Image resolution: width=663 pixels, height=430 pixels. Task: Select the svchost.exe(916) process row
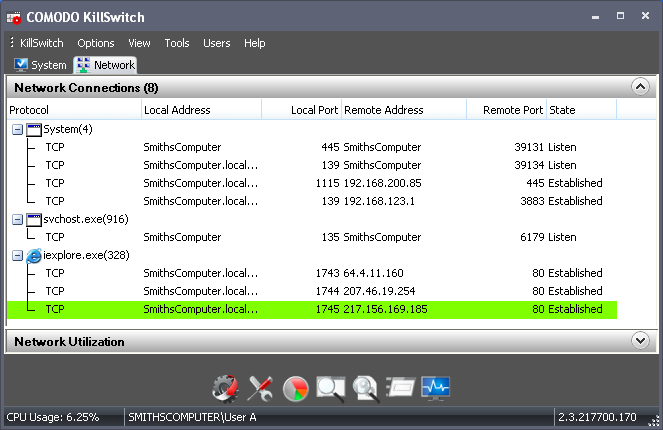coord(312,219)
